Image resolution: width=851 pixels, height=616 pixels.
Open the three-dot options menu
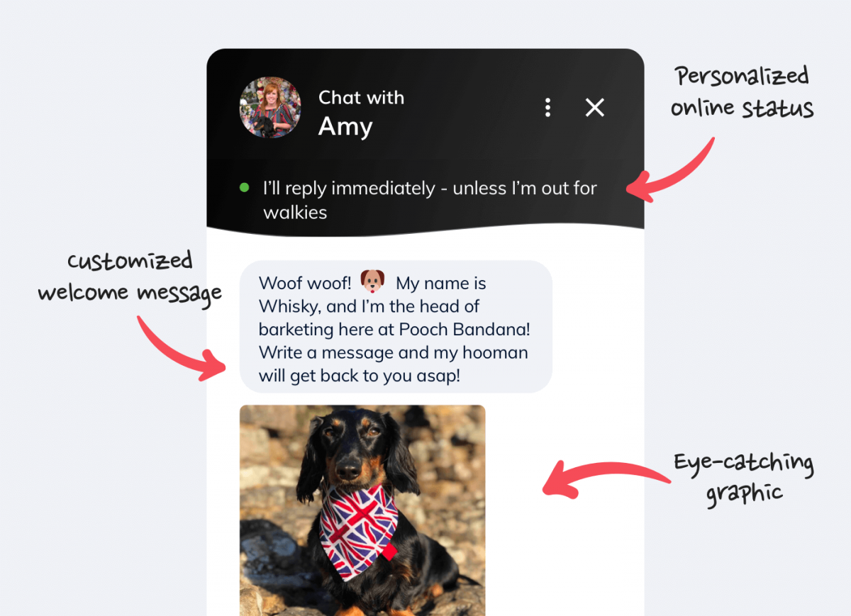tap(547, 108)
